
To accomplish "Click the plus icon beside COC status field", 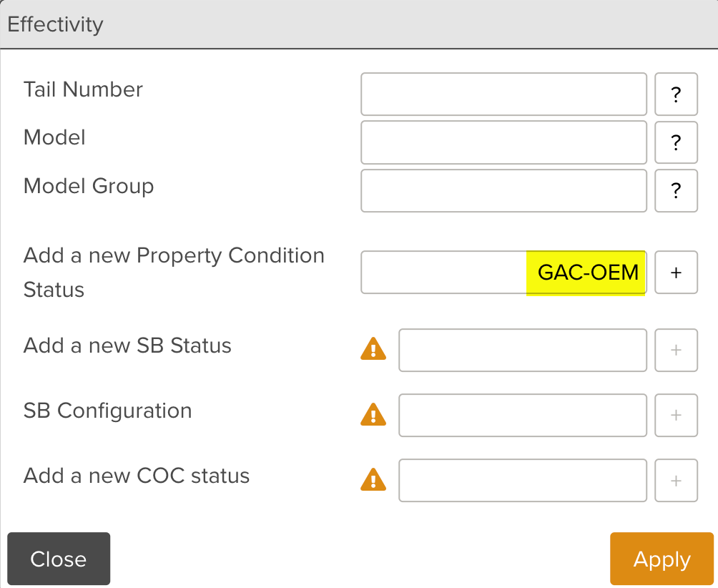I will tap(676, 480).
